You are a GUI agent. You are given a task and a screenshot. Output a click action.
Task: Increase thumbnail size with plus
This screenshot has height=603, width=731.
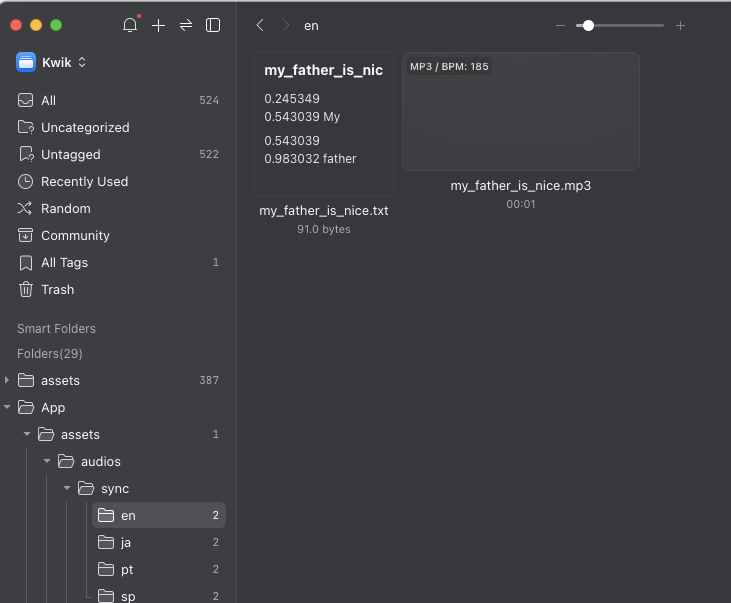pos(680,26)
